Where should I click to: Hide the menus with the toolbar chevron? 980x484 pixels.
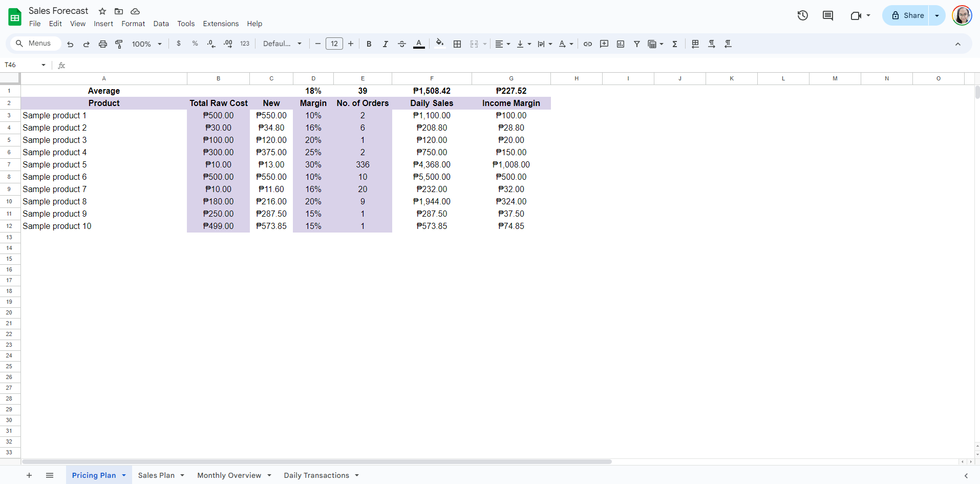coord(958,44)
